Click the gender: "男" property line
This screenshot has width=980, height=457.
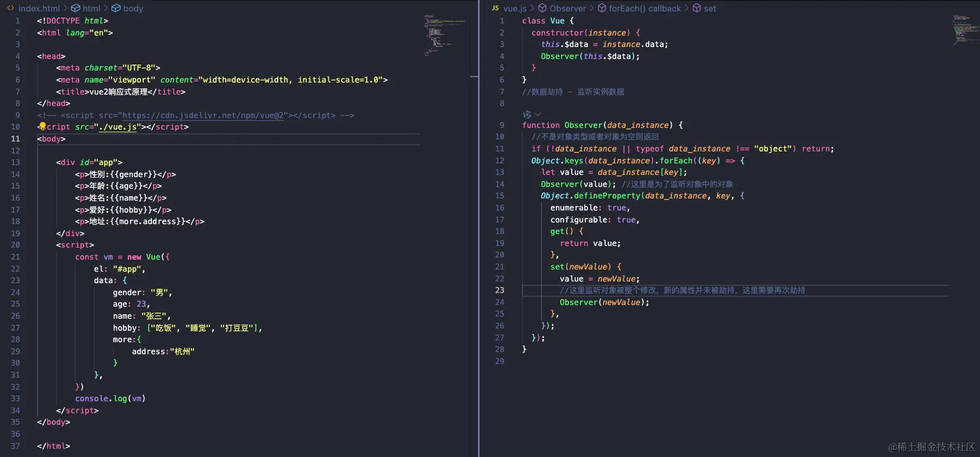pos(143,292)
